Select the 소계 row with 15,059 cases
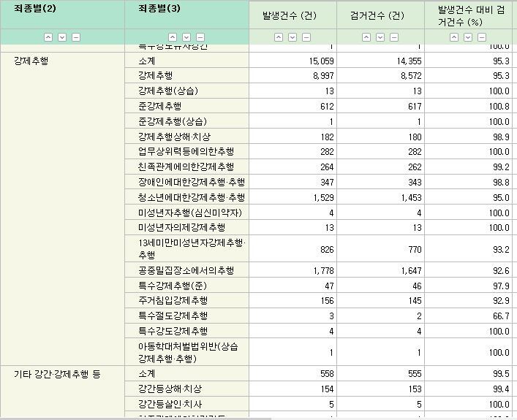The height and width of the screenshot is (420, 517). [x=147, y=61]
